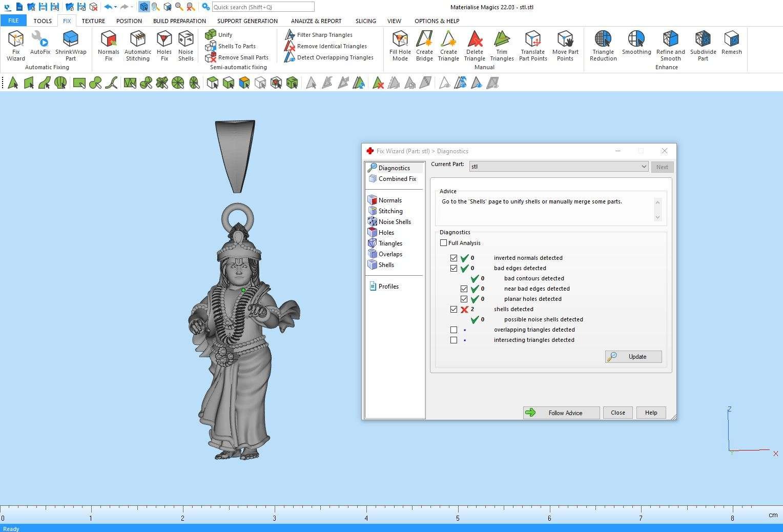This screenshot has height=532, width=783.
Task: Activate Fill Hole Mode
Action: click(400, 45)
